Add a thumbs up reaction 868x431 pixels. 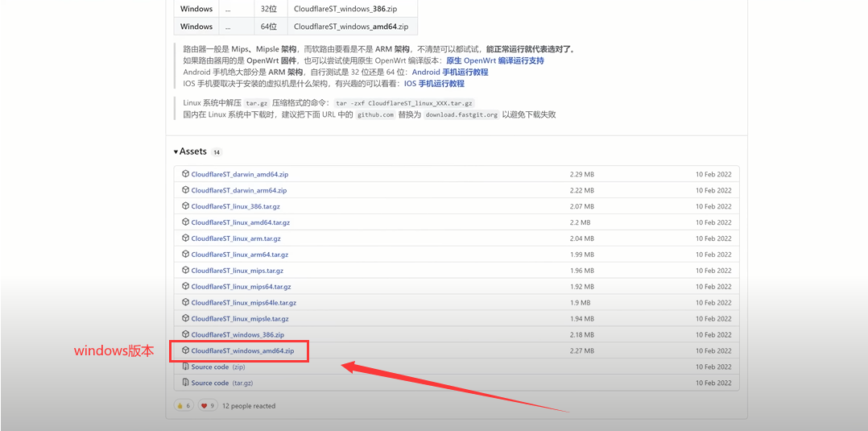coord(184,405)
